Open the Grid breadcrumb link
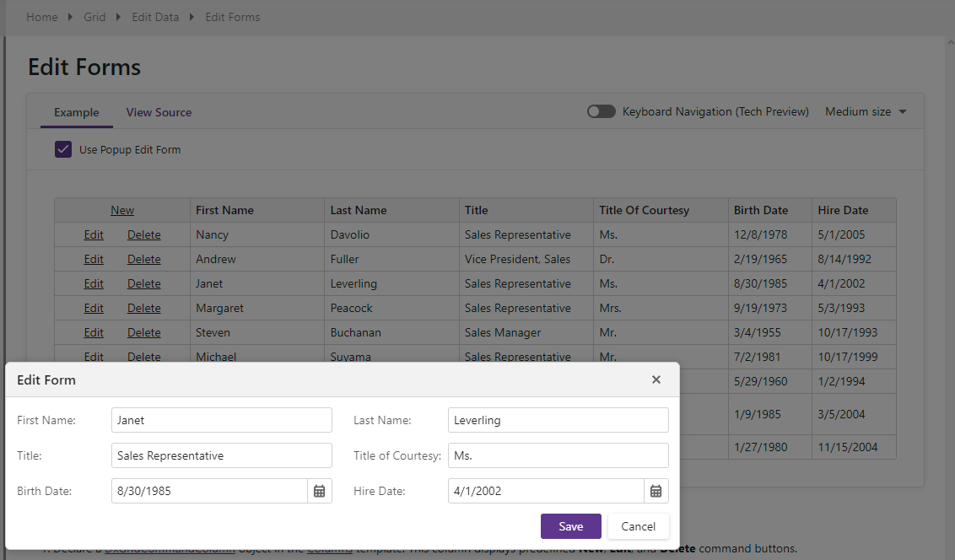 (94, 17)
